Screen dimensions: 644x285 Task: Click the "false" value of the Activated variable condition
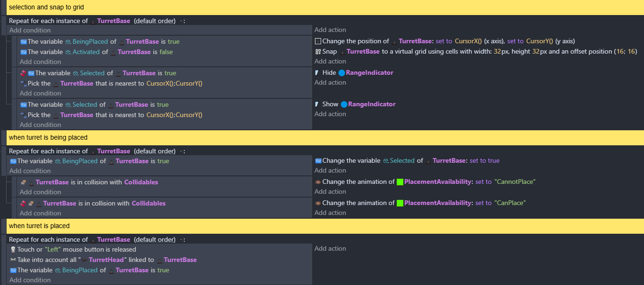[166, 52]
